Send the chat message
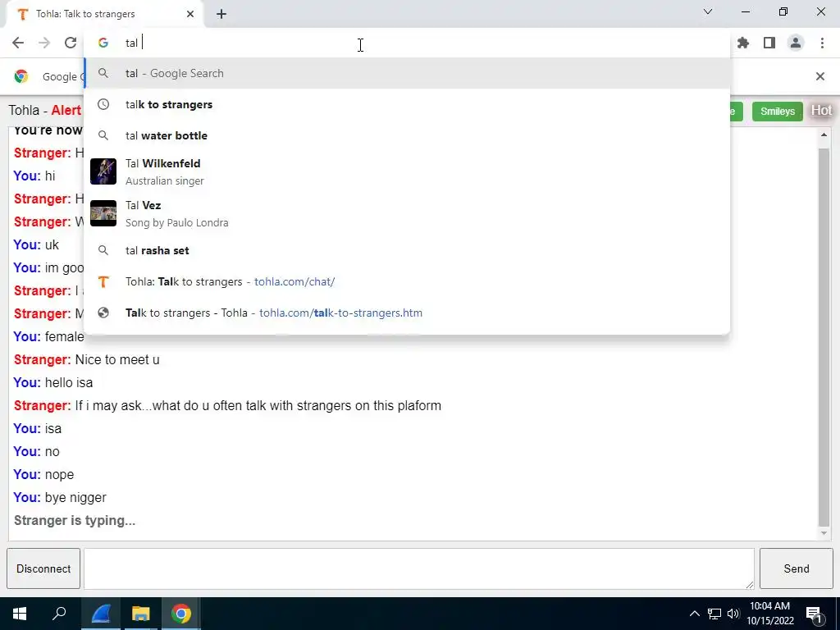840x630 pixels. 796,568
